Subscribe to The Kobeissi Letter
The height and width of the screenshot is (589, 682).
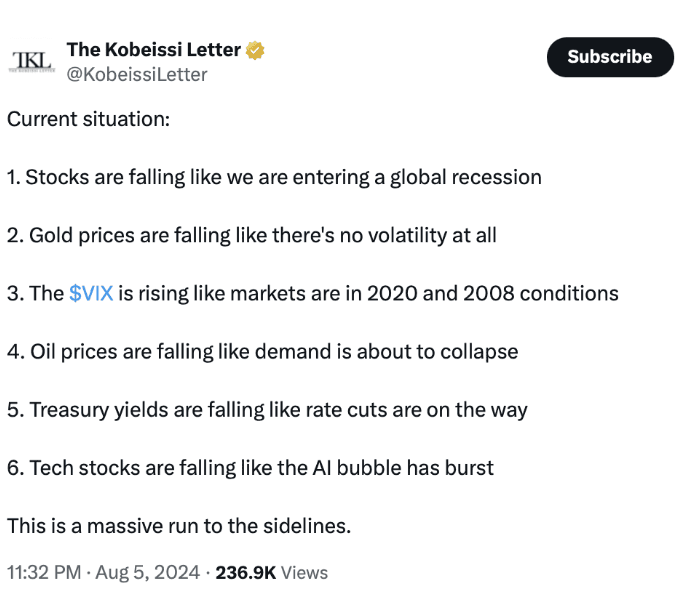(610, 57)
